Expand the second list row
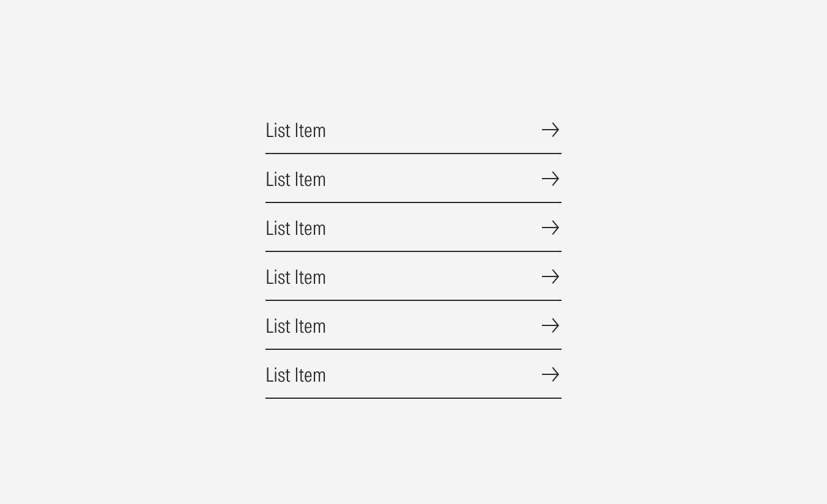 (x=413, y=179)
